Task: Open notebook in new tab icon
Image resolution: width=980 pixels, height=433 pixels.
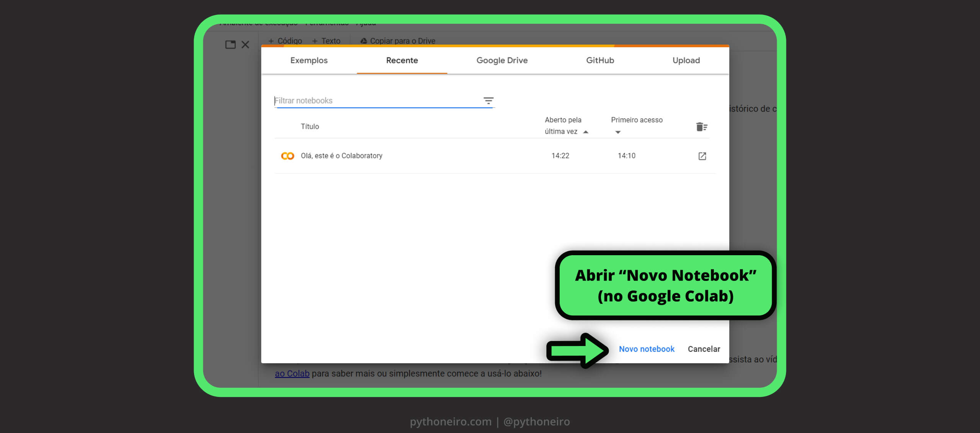Action: click(x=702, y=156)
